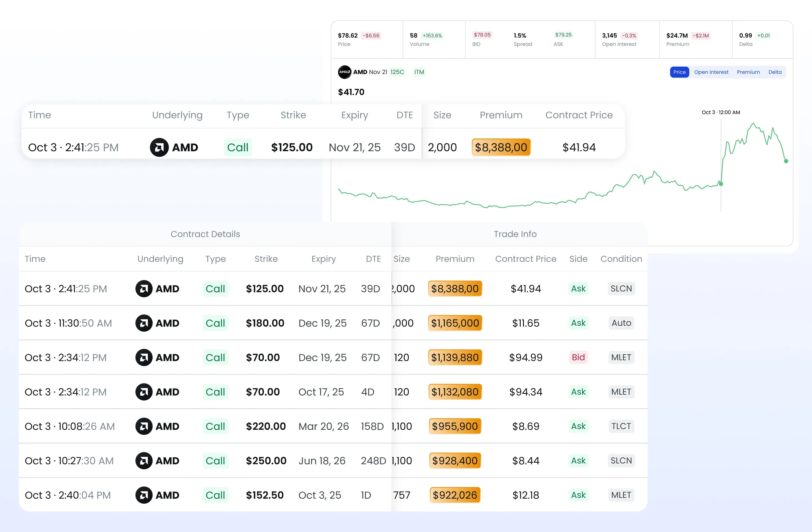Click AMD logo in $220.00 strike row
The image size is (812, 532).
pyautogui.click(x=144, y=426)
